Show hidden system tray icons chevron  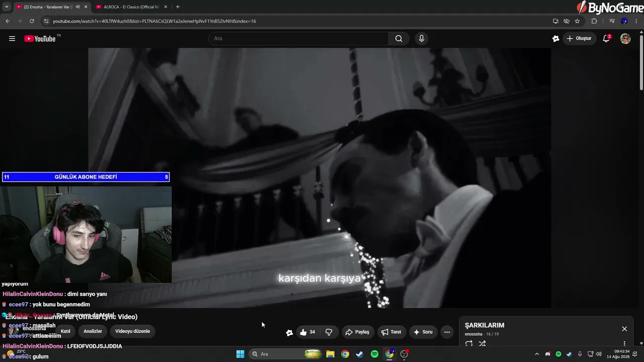[537, 354]
